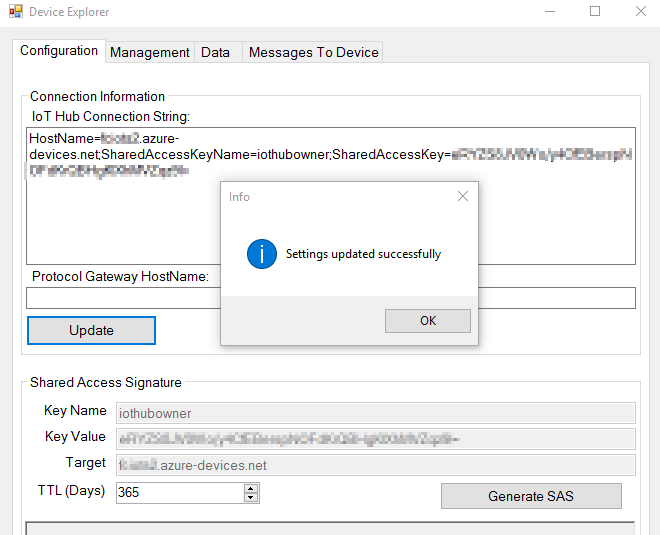
Task: Click the 'Shared Access Signature' group title
Action: click(x=106, y=382)
